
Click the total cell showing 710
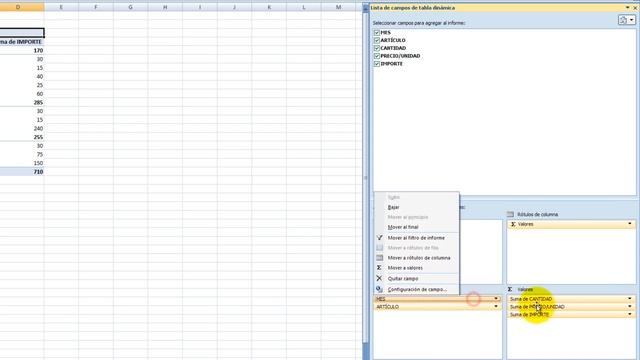point(22,172)
